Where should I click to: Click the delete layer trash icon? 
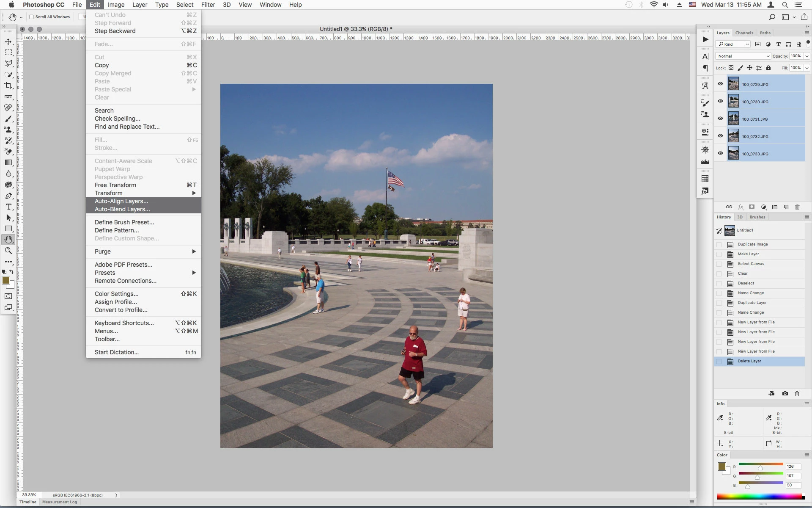797,207
